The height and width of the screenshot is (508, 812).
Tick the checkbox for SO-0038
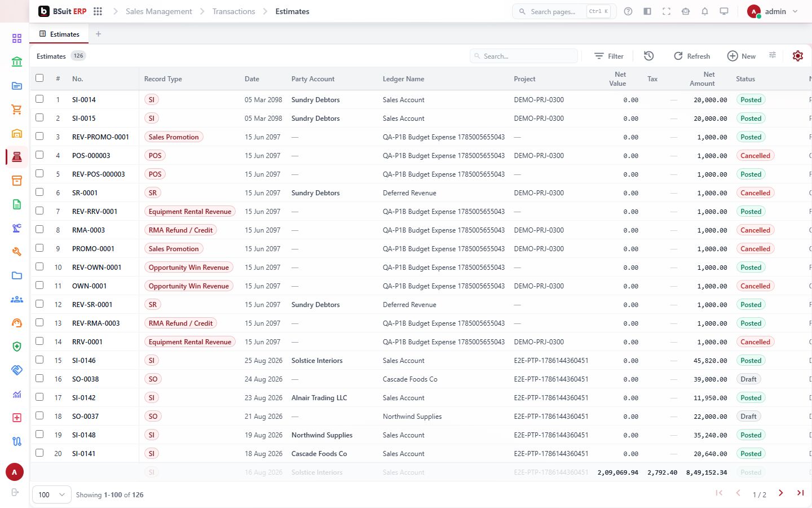pyautogui.click(x=39, y=378)
